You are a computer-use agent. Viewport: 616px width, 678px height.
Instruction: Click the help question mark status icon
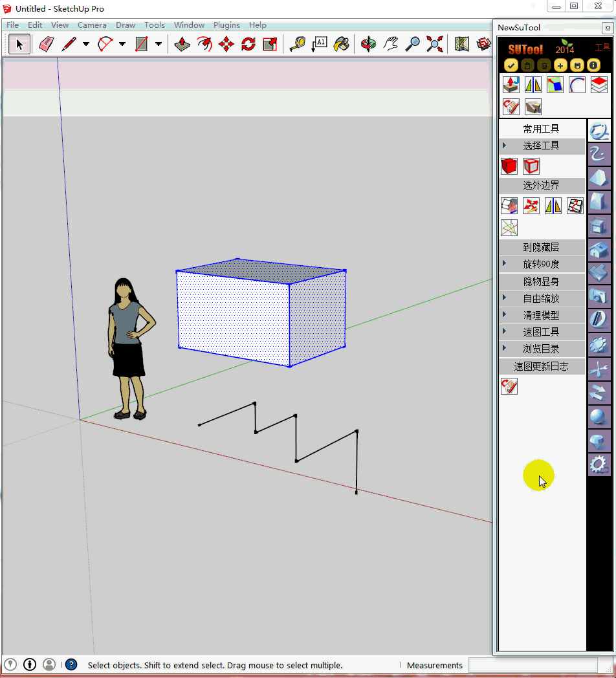pos(71,664)
